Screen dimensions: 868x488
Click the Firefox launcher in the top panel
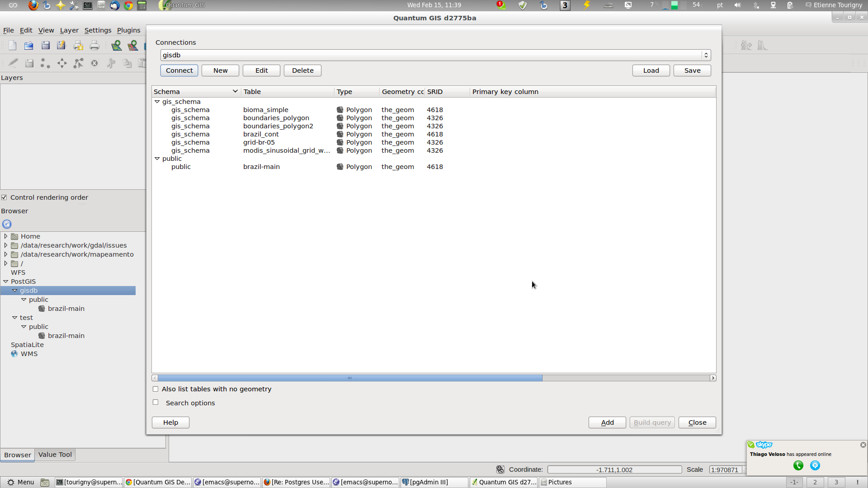click(33, 5)
